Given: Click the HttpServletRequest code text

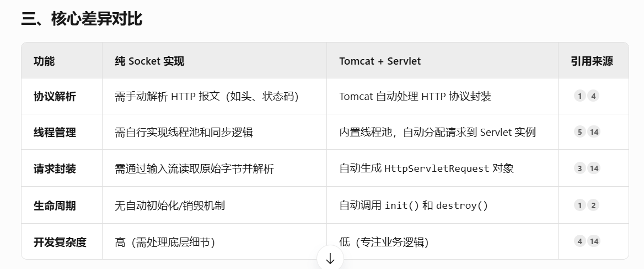Looking at the screenshot, I should 437,168.
